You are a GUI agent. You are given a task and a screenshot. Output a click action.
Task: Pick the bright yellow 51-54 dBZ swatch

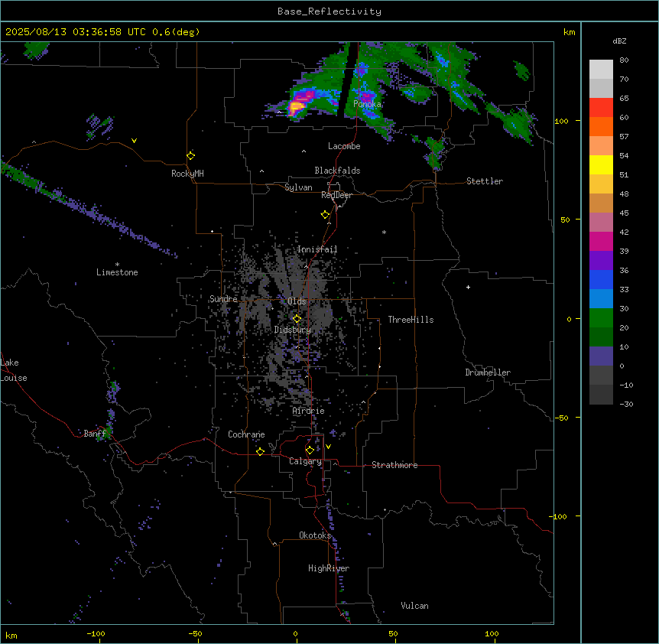tap(601, 164)
